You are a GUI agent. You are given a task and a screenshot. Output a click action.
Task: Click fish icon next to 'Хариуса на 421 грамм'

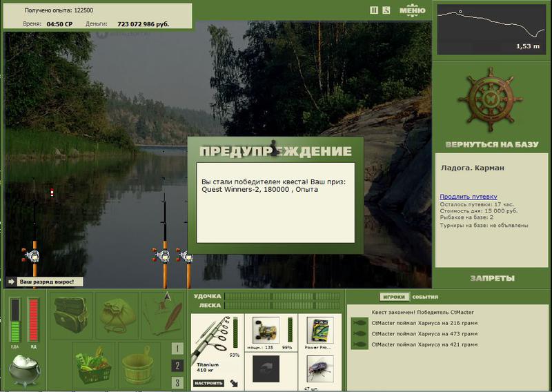click(x=359, y=344)
